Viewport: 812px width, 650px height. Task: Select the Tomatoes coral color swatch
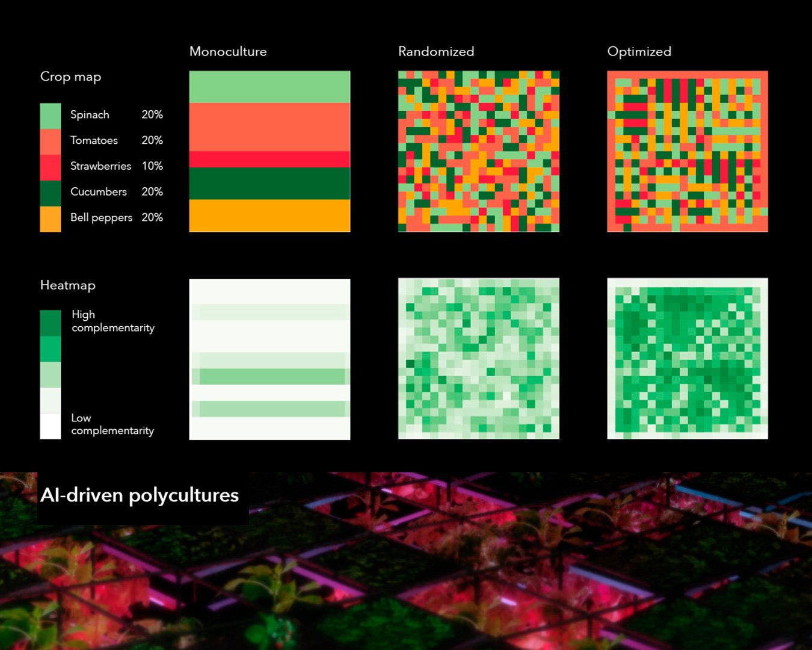51,141
